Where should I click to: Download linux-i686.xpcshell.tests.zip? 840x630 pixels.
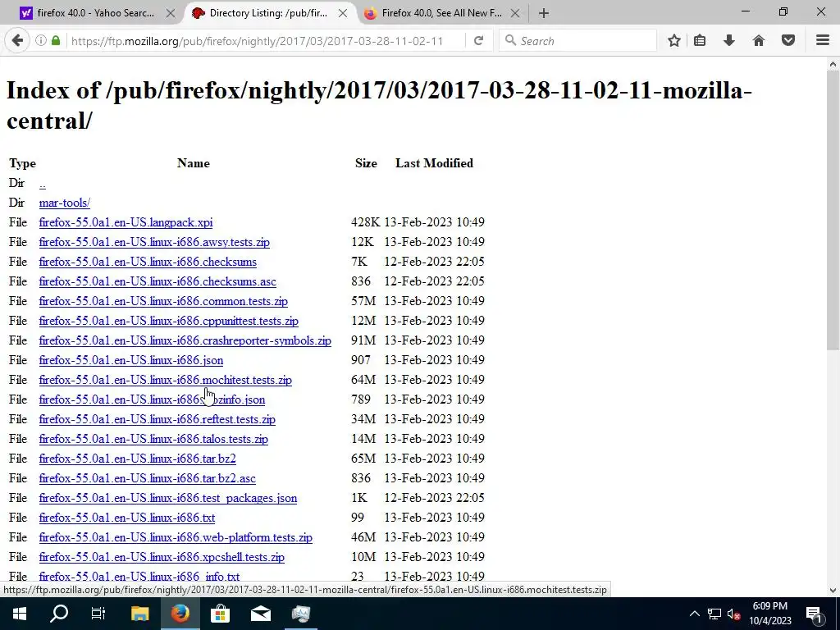[162, 557]
